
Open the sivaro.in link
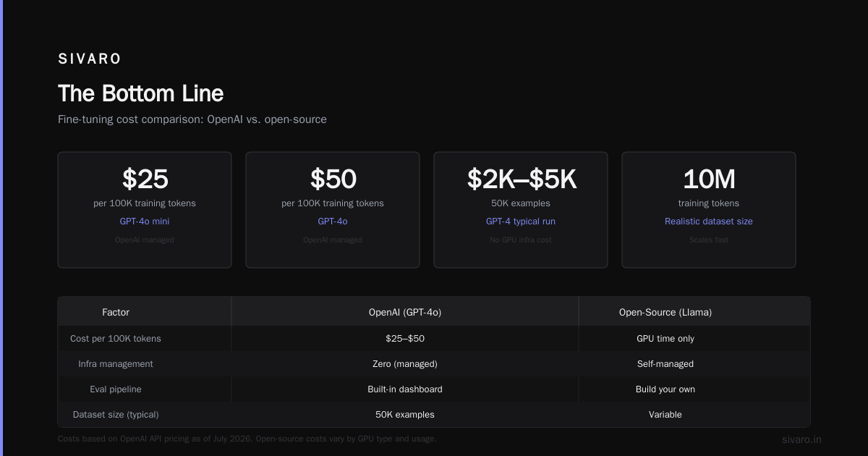801,439
